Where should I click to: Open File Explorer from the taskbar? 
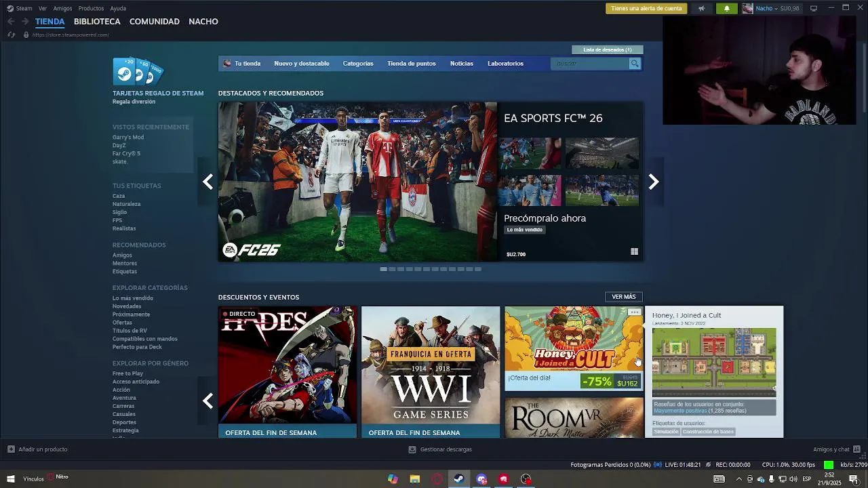click(x=415, y=479)
